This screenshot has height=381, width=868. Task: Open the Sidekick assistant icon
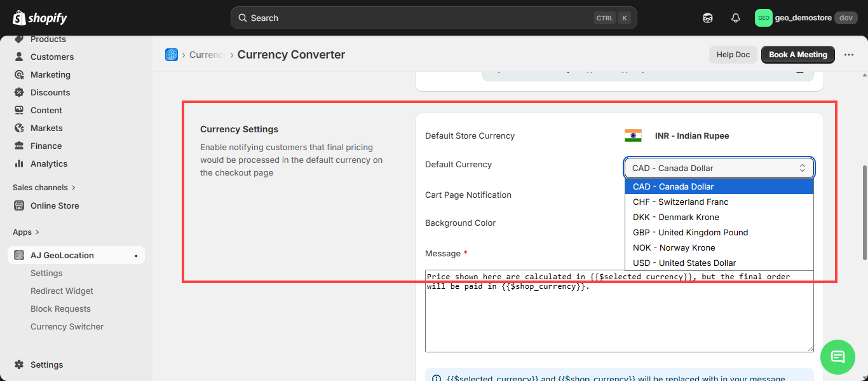tap(708, 18)
